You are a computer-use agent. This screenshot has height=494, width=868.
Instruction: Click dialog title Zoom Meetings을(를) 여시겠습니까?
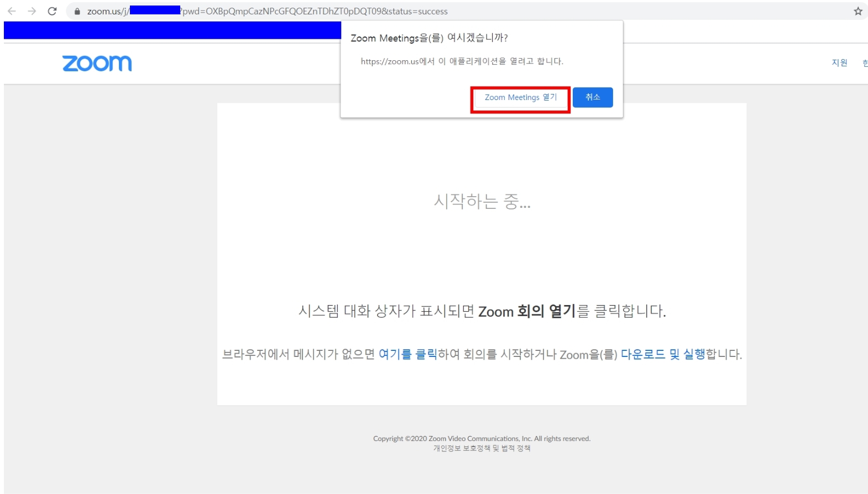429,38
